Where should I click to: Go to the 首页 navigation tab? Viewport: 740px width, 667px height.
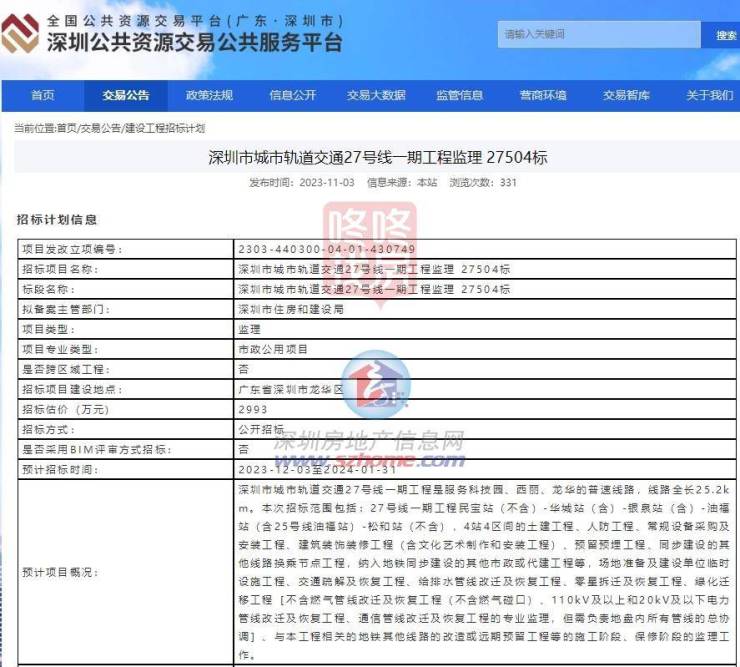42,95
